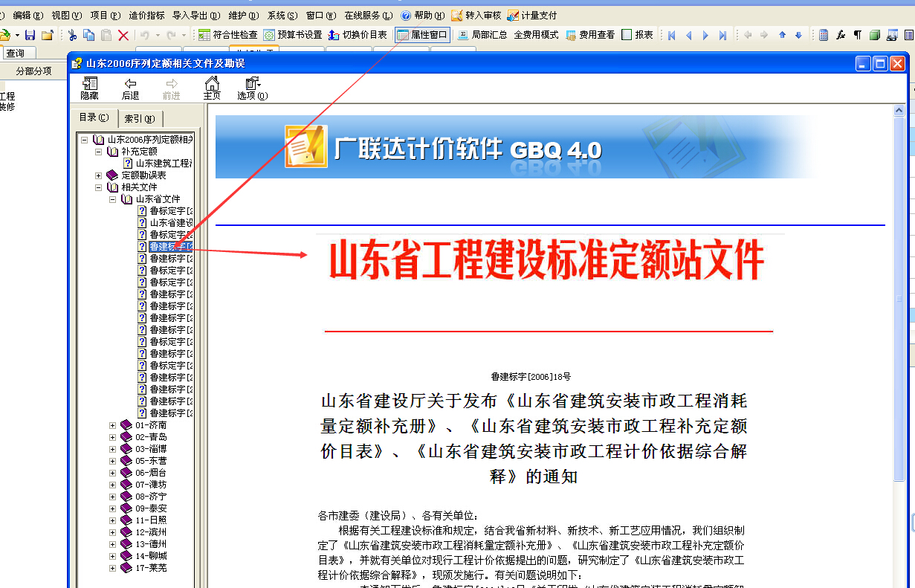
Task: Click the first-record navigation arrow
Action: coord(672,35)
